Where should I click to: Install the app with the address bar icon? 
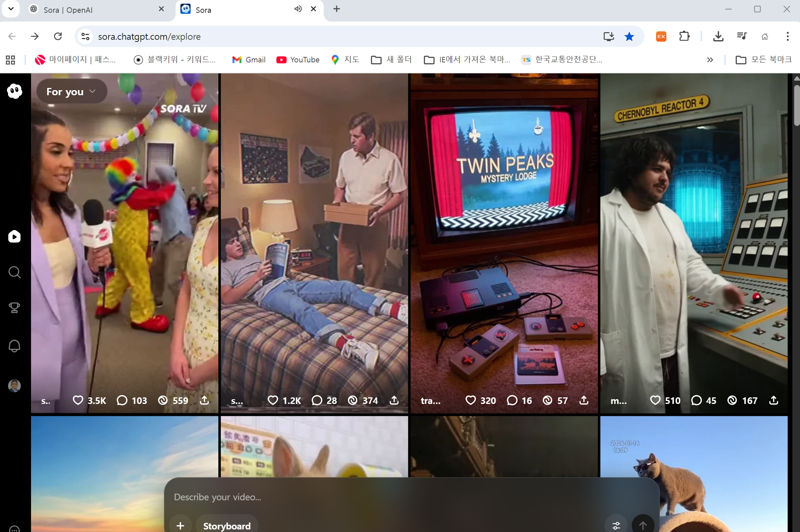609,36
